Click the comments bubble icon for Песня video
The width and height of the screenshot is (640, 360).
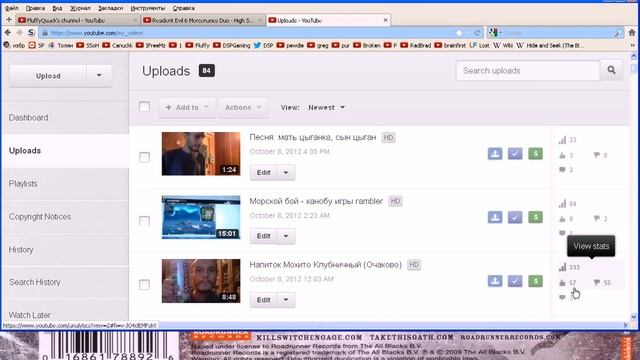(562, 169)
